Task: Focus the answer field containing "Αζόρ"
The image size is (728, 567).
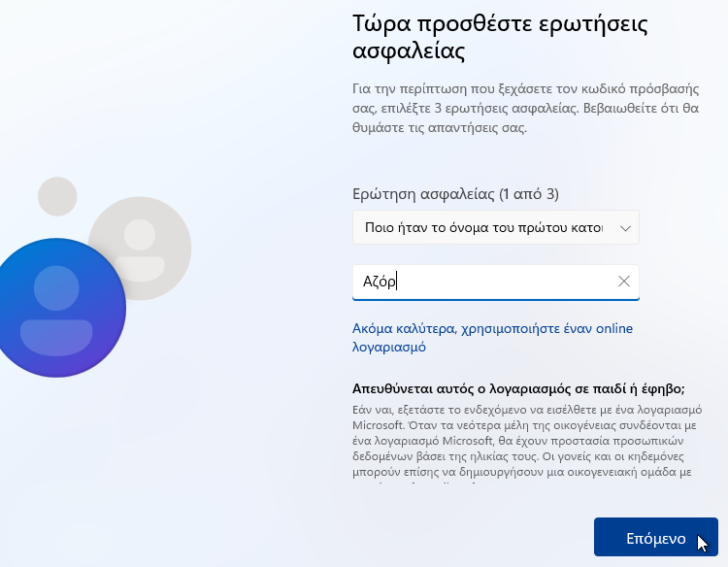Action: pos(496,283)
